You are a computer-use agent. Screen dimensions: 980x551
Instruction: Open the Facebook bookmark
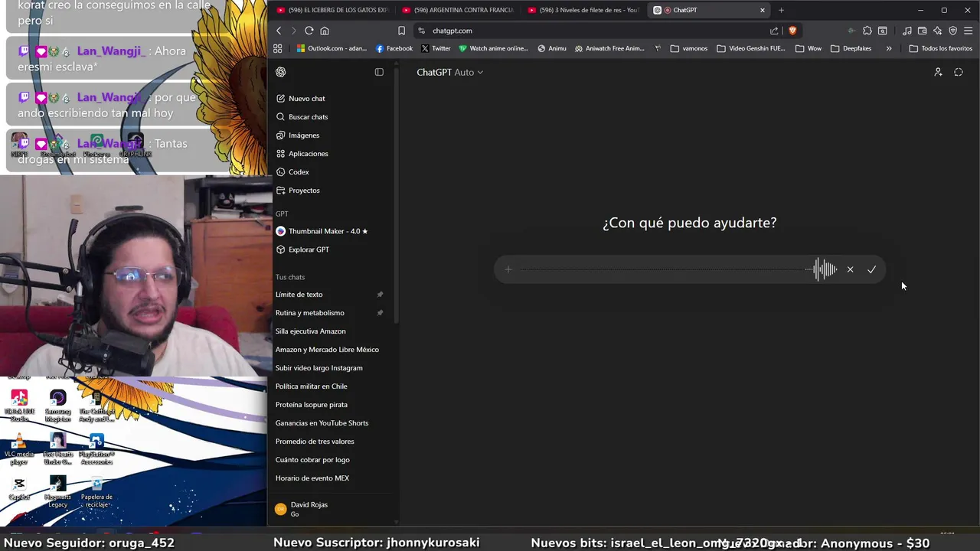pos(394,48)
